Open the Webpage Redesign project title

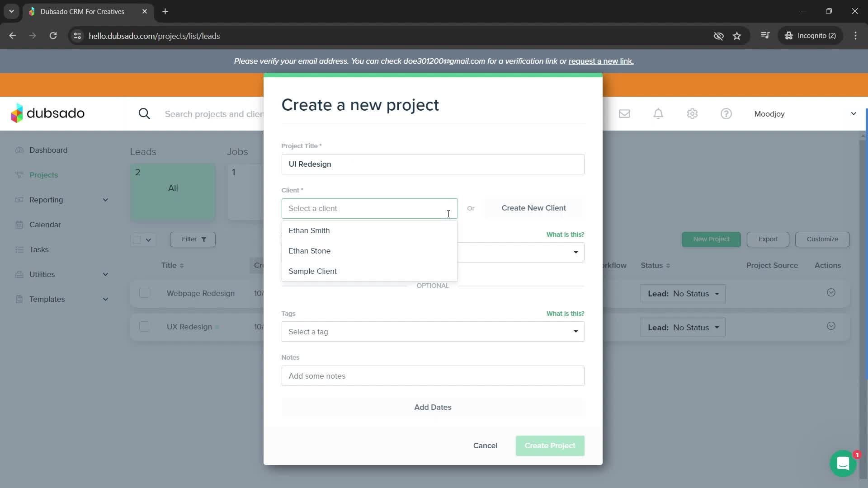pos(200,293)
